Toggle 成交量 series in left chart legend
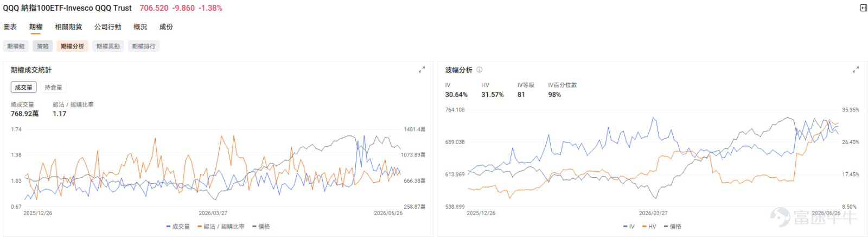This screenshot has width=868, height=237. tap(178, 227)
